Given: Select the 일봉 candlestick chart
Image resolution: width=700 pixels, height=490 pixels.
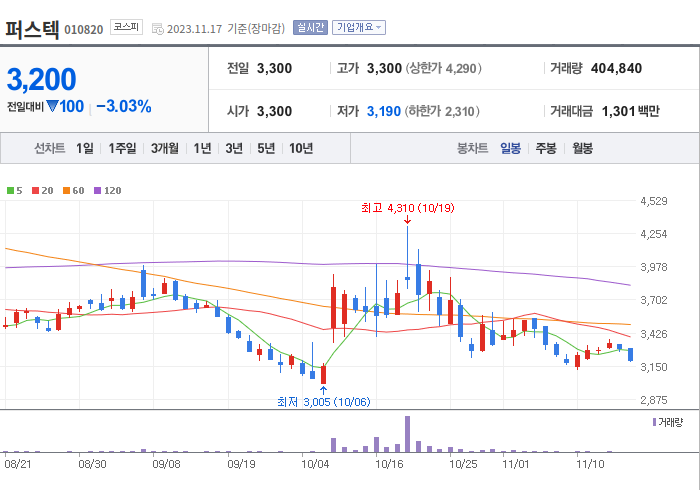Looking at the screenshot, I should 510,148.
